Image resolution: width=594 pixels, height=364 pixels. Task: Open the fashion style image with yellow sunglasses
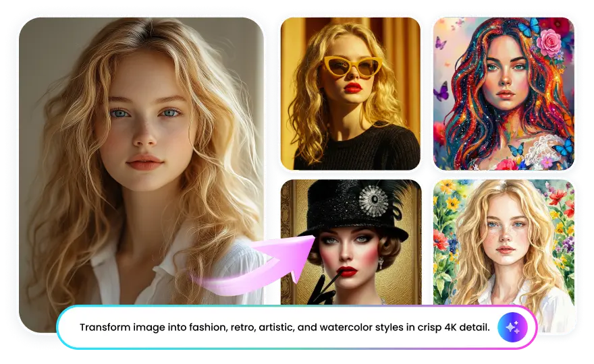(x=350, y=94)
